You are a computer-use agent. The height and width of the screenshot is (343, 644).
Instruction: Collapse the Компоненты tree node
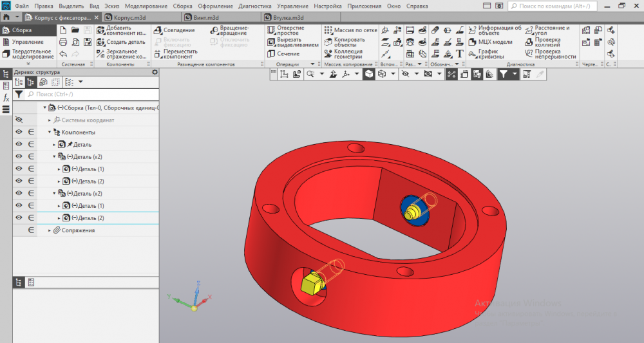pyautogui.click(x=50, y=132)
